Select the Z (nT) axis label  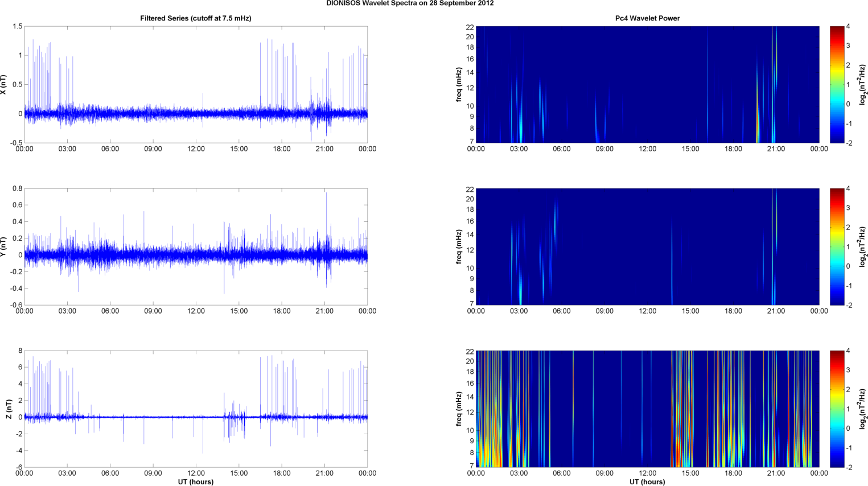pyautogui.click(x=8, y=409)
